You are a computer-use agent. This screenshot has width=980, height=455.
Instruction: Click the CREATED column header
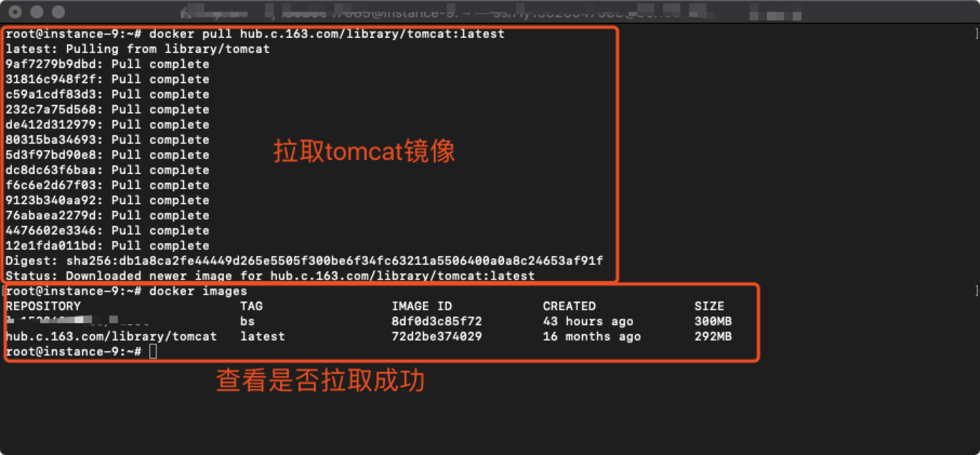point(569,306)
